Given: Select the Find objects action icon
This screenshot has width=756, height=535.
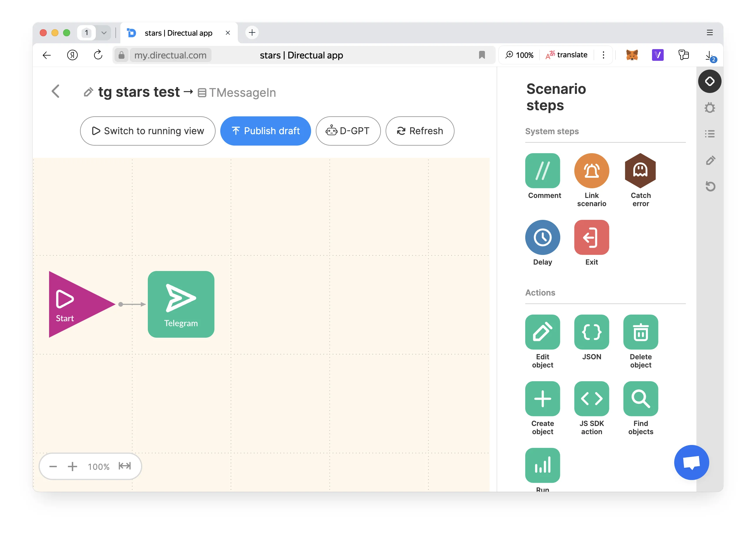Looking at the screenshot, I should point(640,398).
